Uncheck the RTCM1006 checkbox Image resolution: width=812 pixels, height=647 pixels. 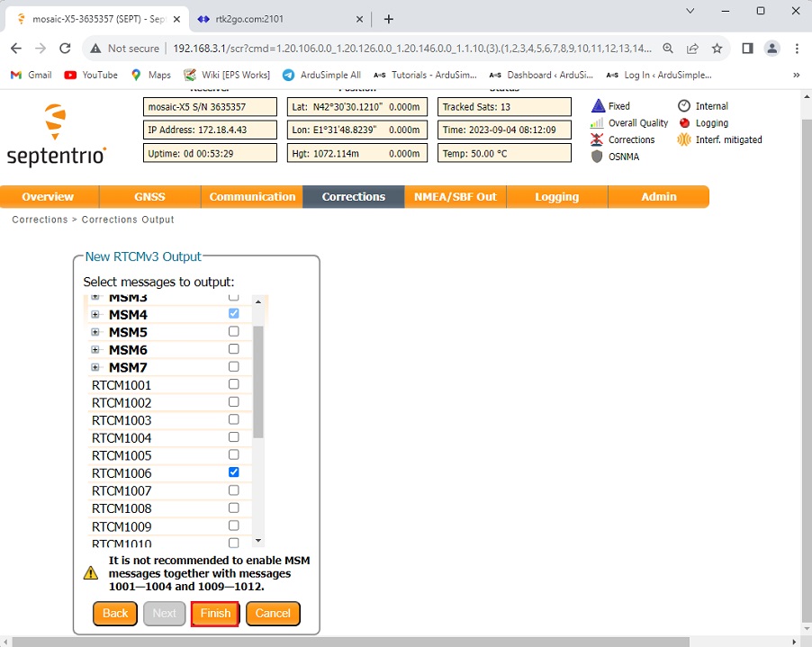click(234, 472)
